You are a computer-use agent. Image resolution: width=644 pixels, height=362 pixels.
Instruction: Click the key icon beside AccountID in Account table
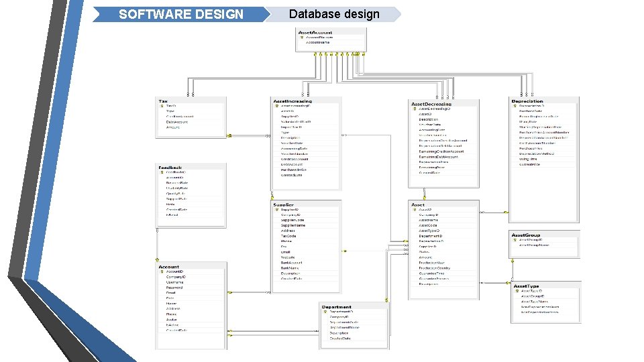162,271
